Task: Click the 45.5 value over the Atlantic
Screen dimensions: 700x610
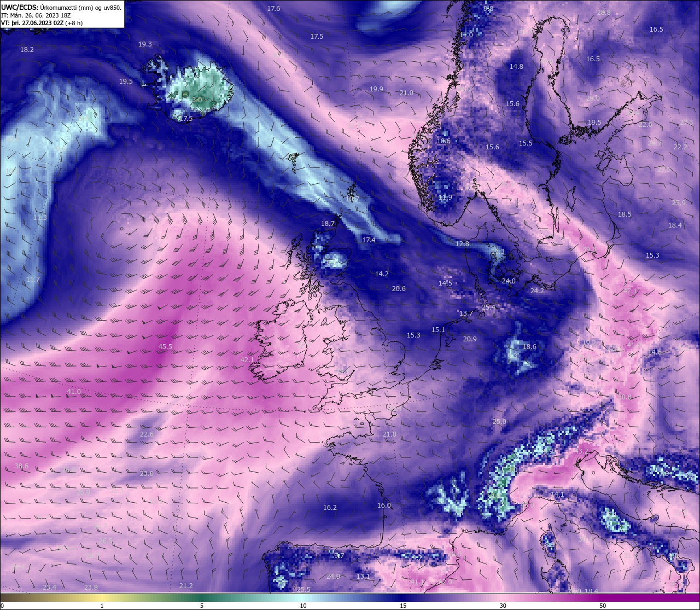Action: (x=165, y=347)
